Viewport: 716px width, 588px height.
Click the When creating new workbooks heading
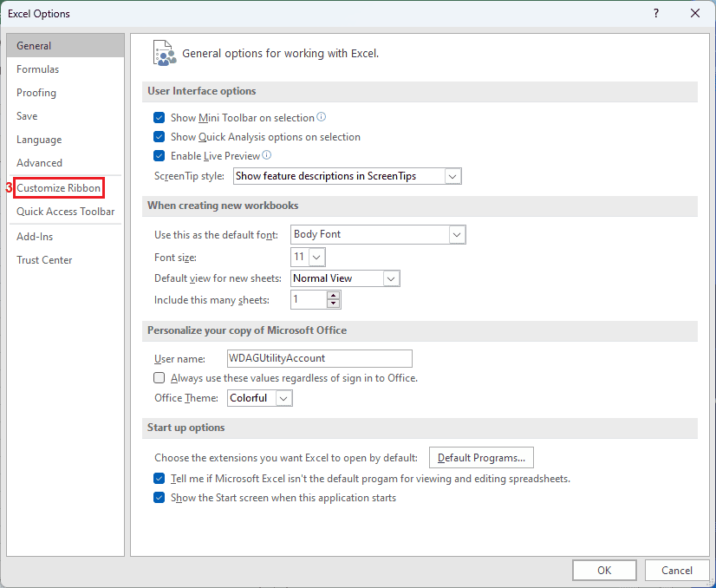coord(223,206)
